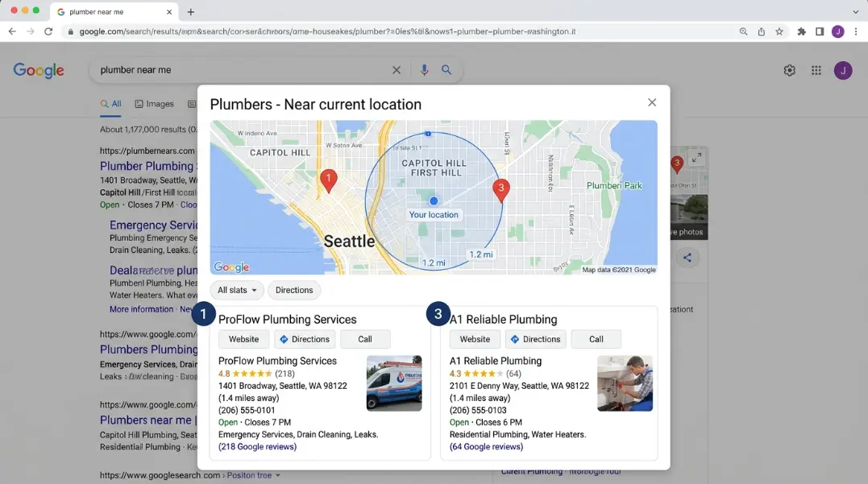This screenshot has height=484, width=868.
Task: Click the share page icon in address bar
Action: (761, 31)
